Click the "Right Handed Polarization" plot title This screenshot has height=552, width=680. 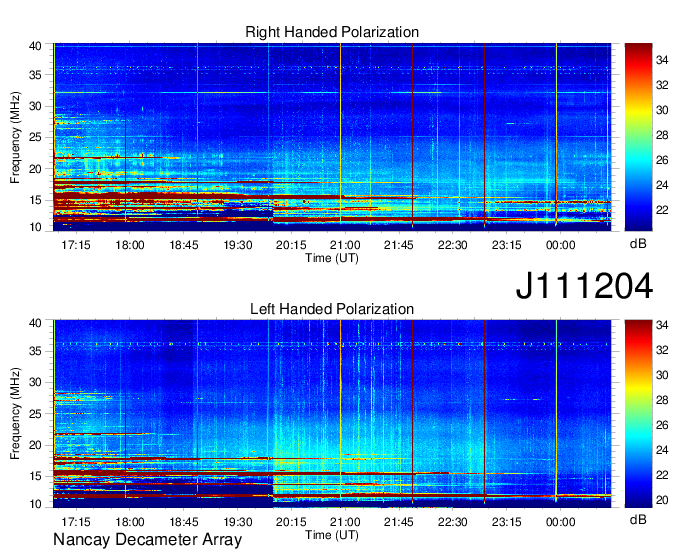pos(332,32)
